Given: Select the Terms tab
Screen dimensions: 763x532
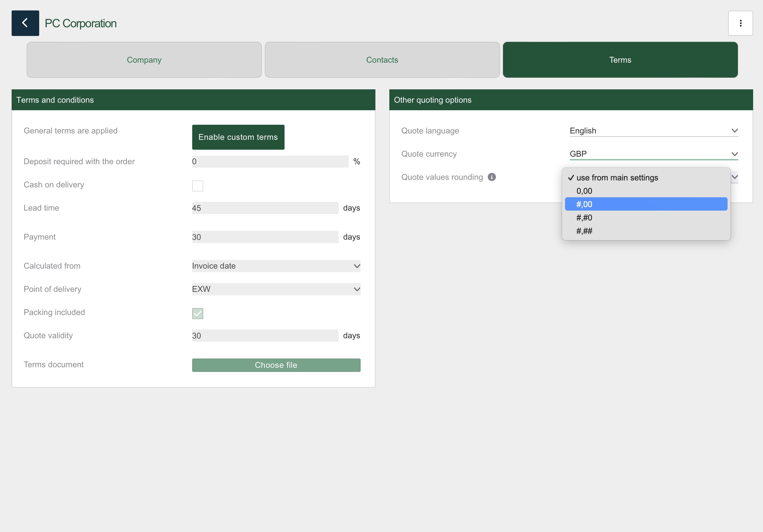Looking at the screenshot, I should pos(620,60).
